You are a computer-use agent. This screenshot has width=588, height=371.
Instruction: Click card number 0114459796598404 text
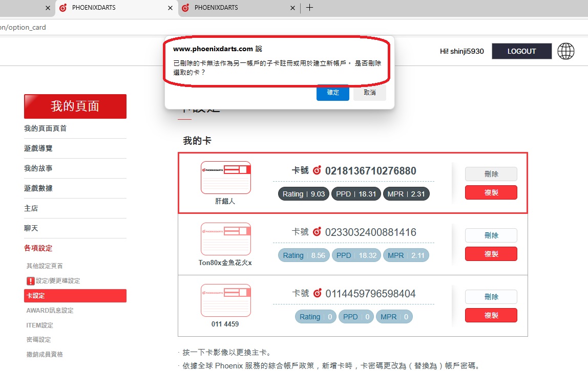point(370,294)
